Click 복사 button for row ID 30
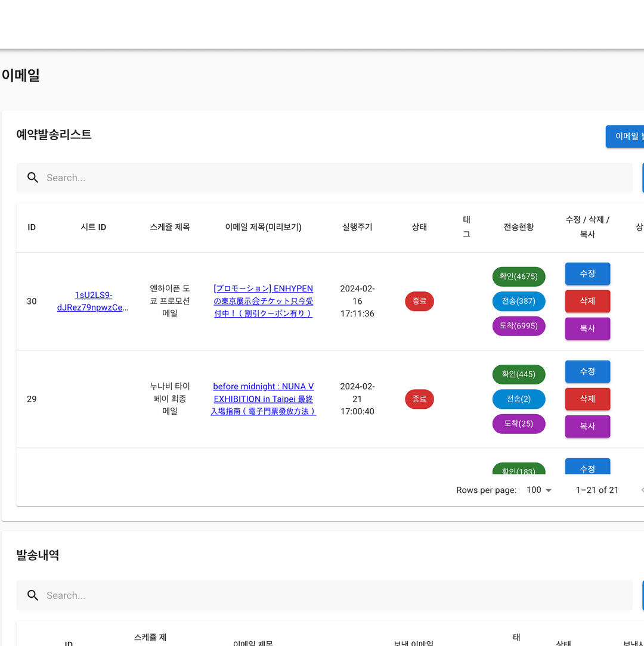The height and width of the screenshot is (646, 644). pyautogui.click(x=587, y=328)
